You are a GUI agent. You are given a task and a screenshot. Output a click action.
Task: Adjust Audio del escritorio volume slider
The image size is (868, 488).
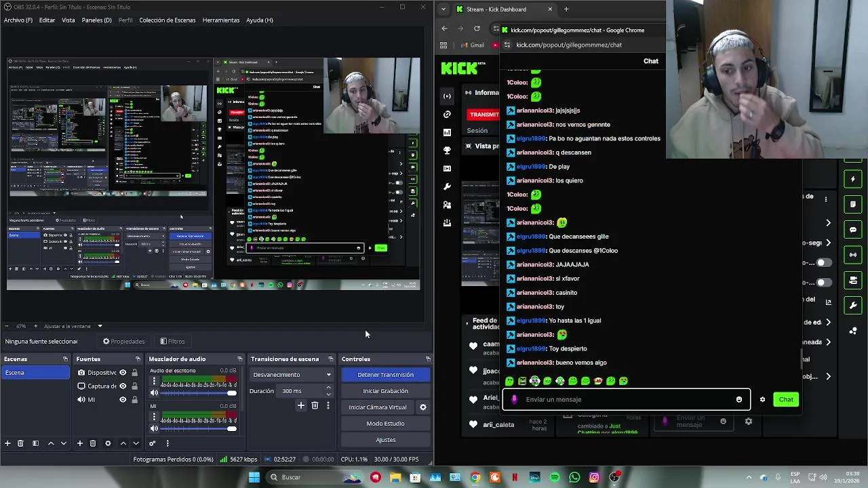tap(198, 393)
